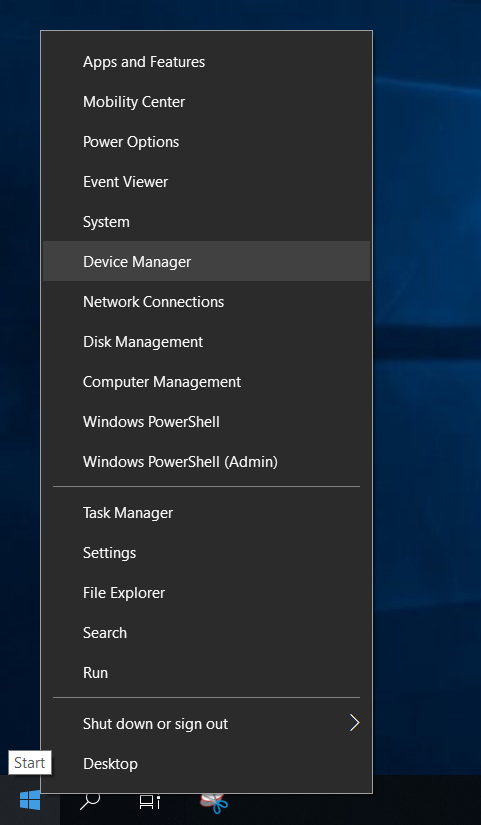Open Task View icon on taskbar

(149, 801)
